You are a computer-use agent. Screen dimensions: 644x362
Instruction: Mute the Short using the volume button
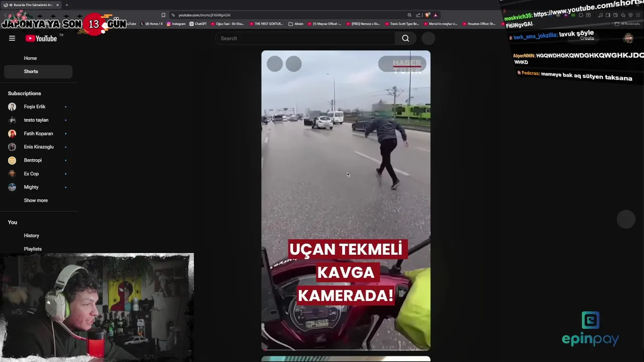294,64
